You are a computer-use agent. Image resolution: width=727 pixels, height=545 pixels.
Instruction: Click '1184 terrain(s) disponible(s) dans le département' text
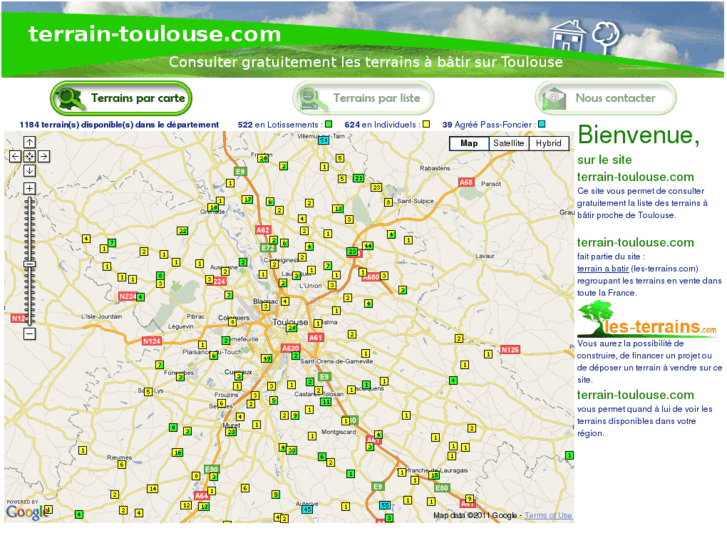point(119,124)
